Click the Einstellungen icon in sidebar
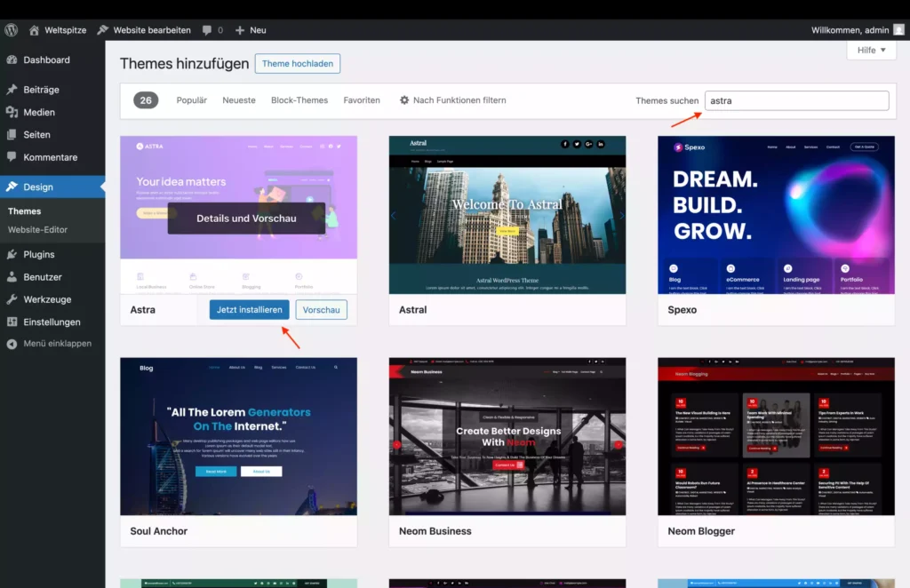 click(12, 322)
